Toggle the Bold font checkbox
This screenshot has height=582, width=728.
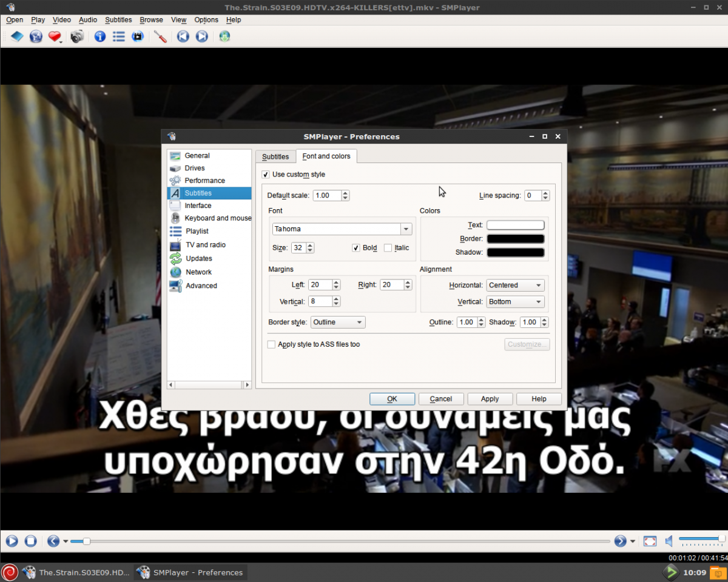356,248
